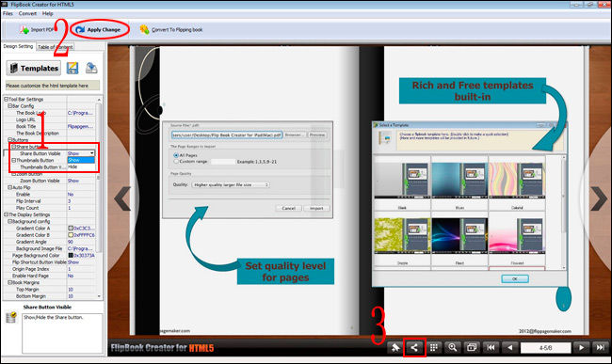612x364 pixels.
Task: Click the description text box
Action: click(62, 333)
